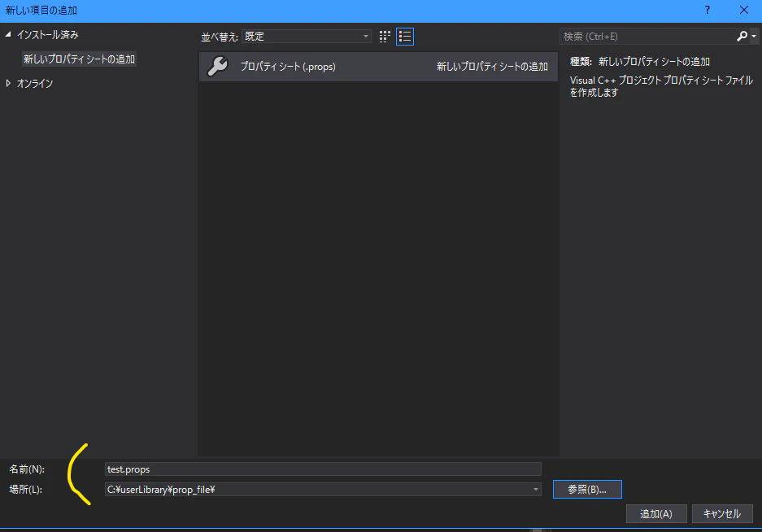This screenshot has width=762, height=532.
Task: Focus the 名前 field containing test.props
Action: [x=323, y=469]
